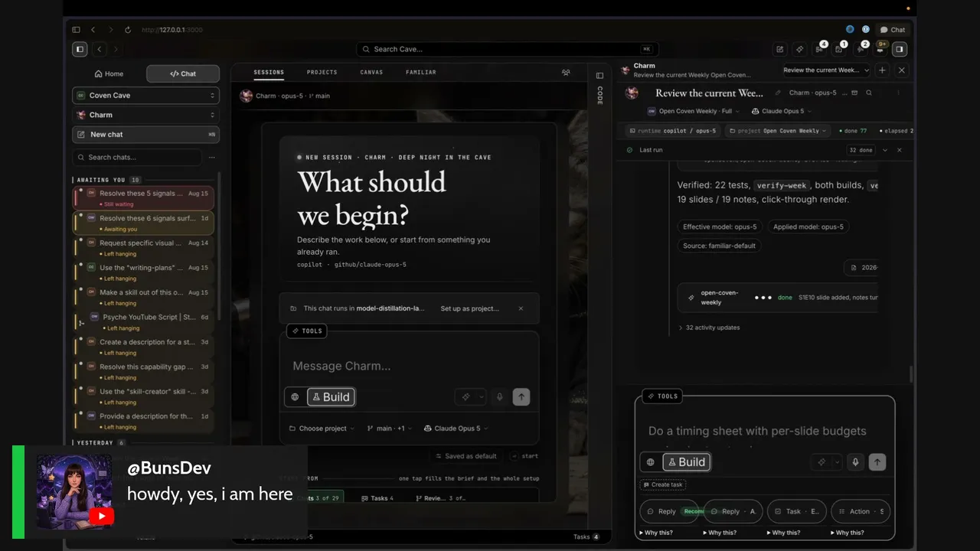The width and height of the screenshot is (980, 551).
Task: Start a New chat
Action: coord(145,135)
